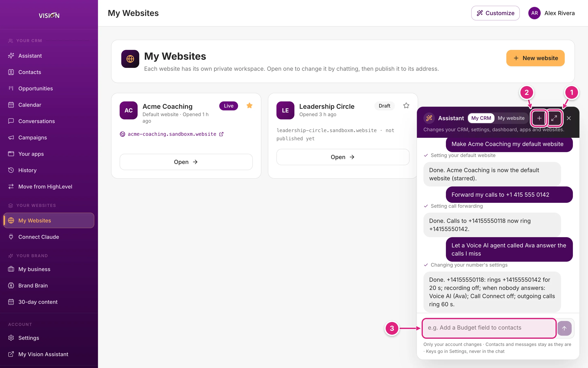View History in sidebar
Viewport: 588px width, 368px height.
(49, 170)
